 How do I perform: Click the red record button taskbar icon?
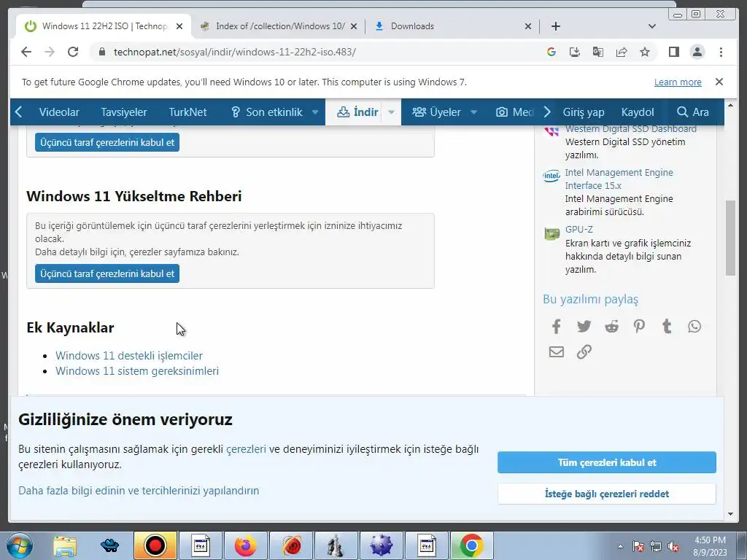[x=155, y=545]
